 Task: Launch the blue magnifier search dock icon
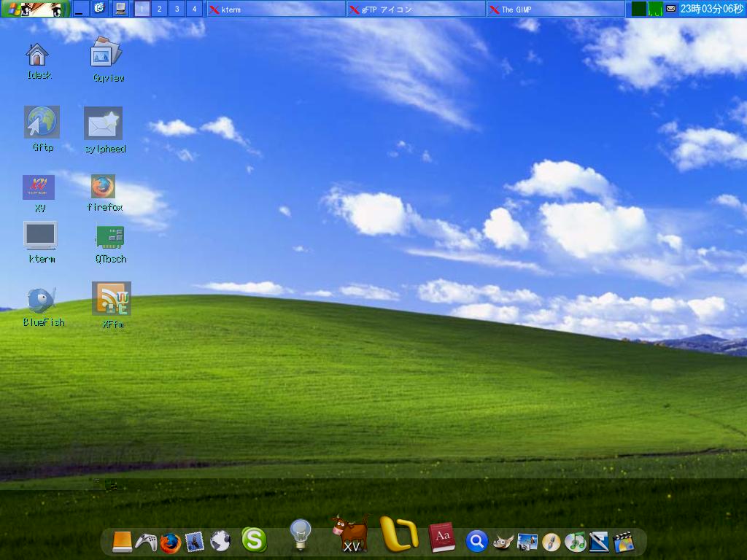coord(478,542)
